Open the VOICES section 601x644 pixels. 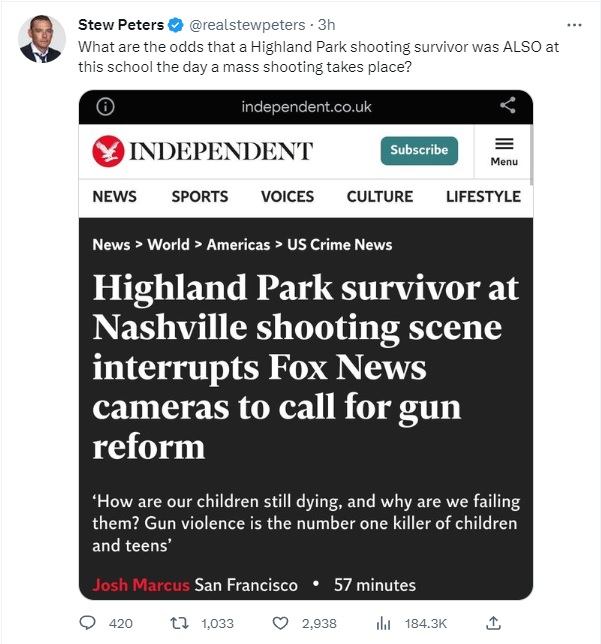(287, 197)
